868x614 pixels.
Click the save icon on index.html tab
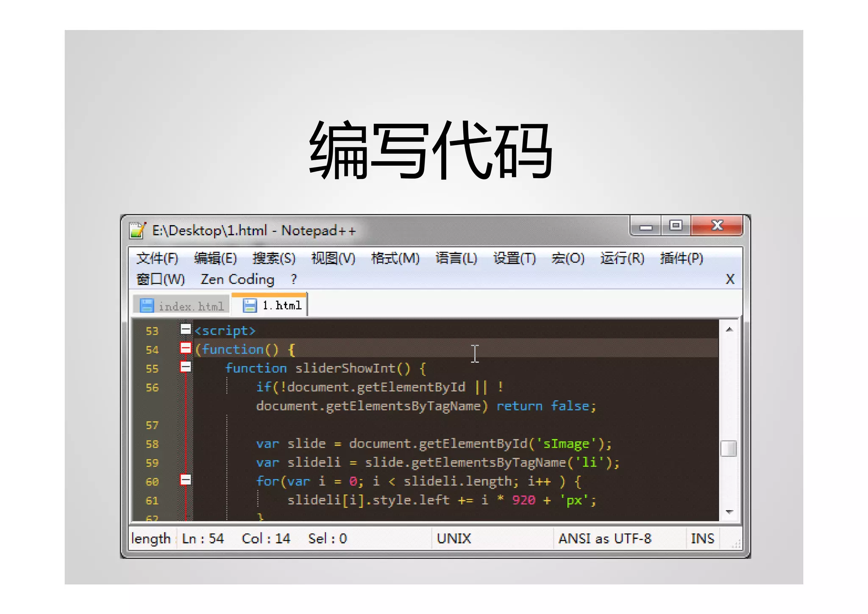tap(147, 306)
